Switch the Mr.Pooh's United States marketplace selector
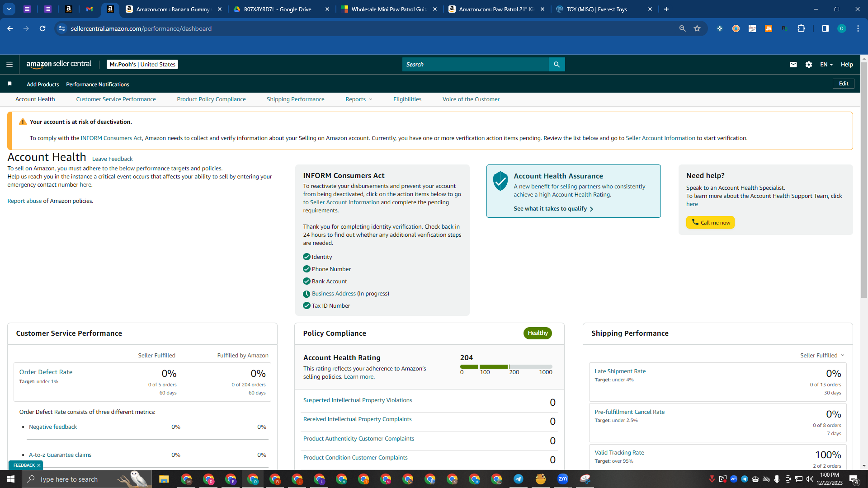 142,65
